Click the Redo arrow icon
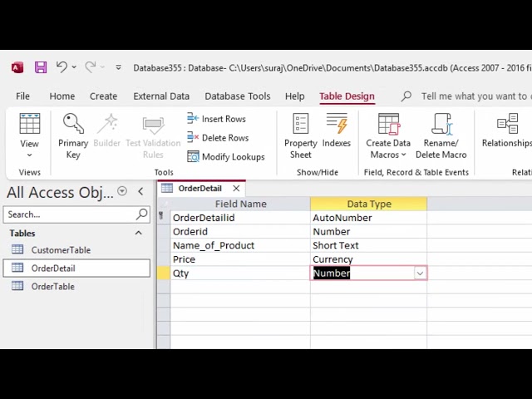This screenshot has height=399, width=532. pyautogui.click(x=91, y=66)
